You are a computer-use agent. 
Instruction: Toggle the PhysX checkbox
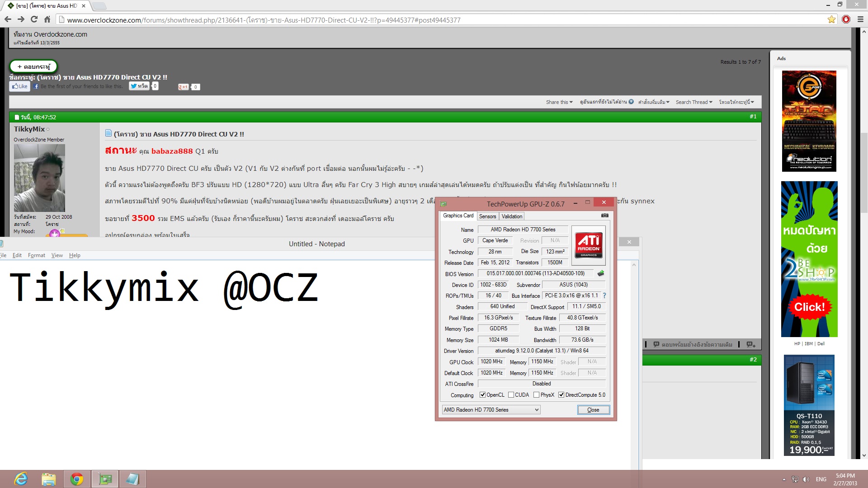pyautogui.click(x=536, y=395)
